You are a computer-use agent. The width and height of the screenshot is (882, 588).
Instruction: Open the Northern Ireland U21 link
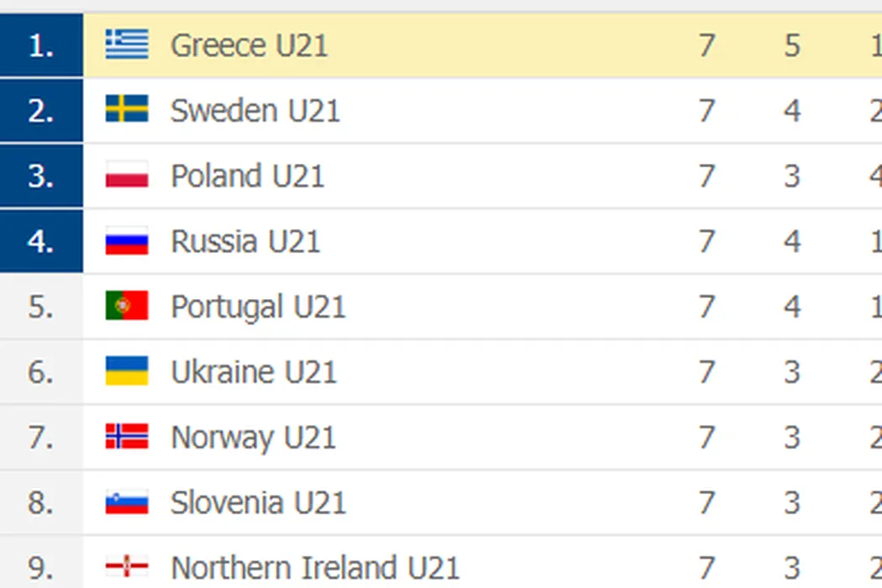pos(315,569)
